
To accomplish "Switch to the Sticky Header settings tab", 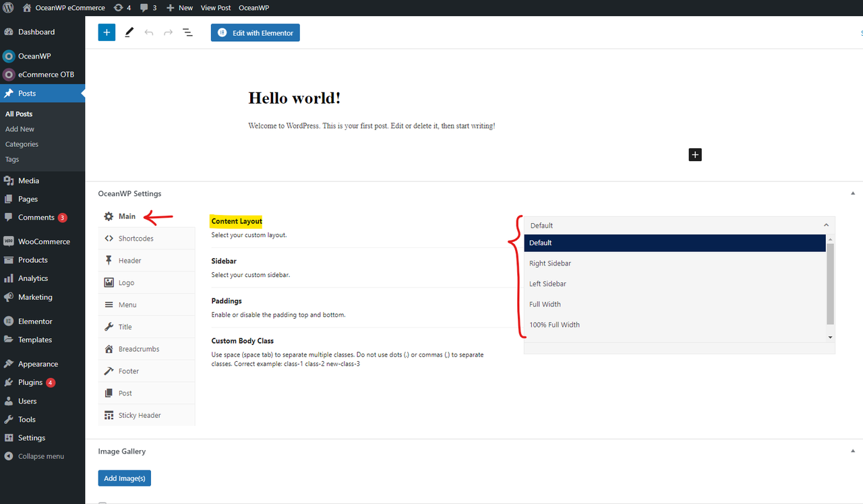I will click(x=146, y=415).
